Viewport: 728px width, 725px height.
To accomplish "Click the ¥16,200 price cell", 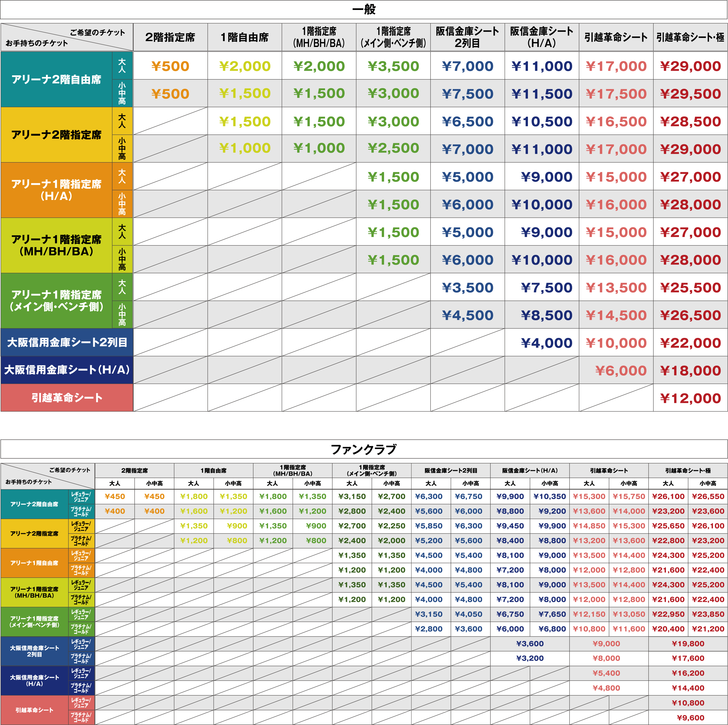I will [688, 673].
